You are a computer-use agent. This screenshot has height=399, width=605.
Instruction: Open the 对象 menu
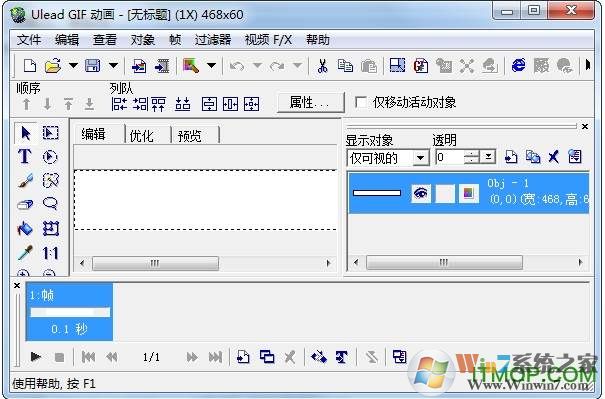click(142, 40)
